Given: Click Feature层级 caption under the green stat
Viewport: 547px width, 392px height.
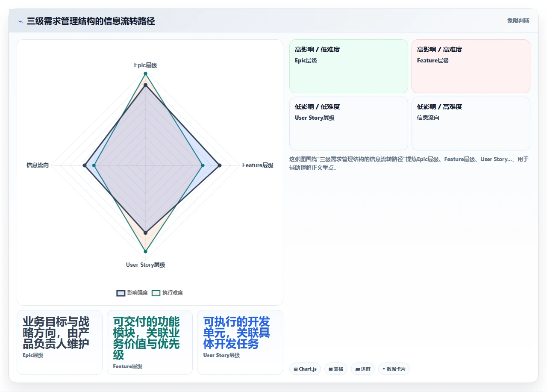Looking at the screenshot, I should click(127, 366).
